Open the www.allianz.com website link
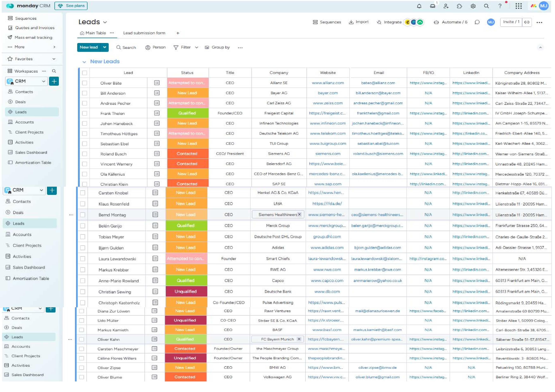Image resolution: width=555 pixels, height=392 pixels. pyautogui.click(x=327, y=83)
